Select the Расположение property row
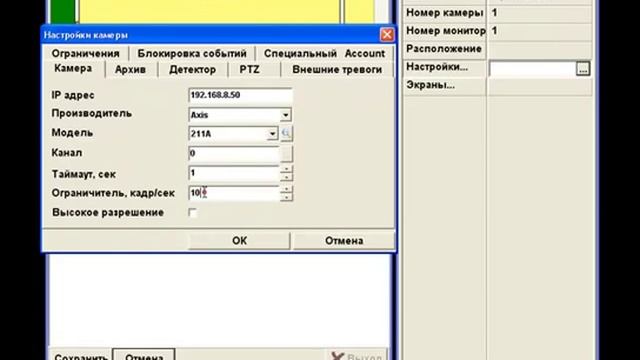The width and height of the screenshot is (640, 360). pyautogui.click(x=498, y=49)
